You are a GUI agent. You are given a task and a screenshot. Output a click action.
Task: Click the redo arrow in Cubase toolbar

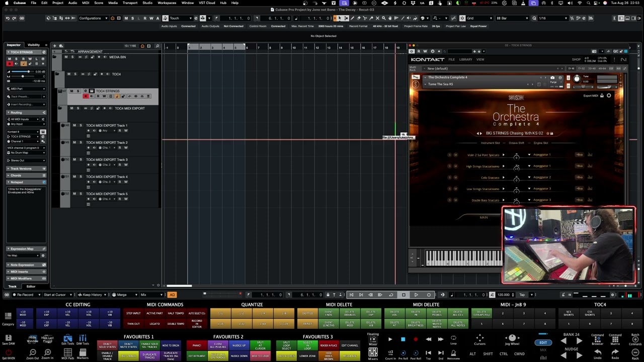pos(14,18)
